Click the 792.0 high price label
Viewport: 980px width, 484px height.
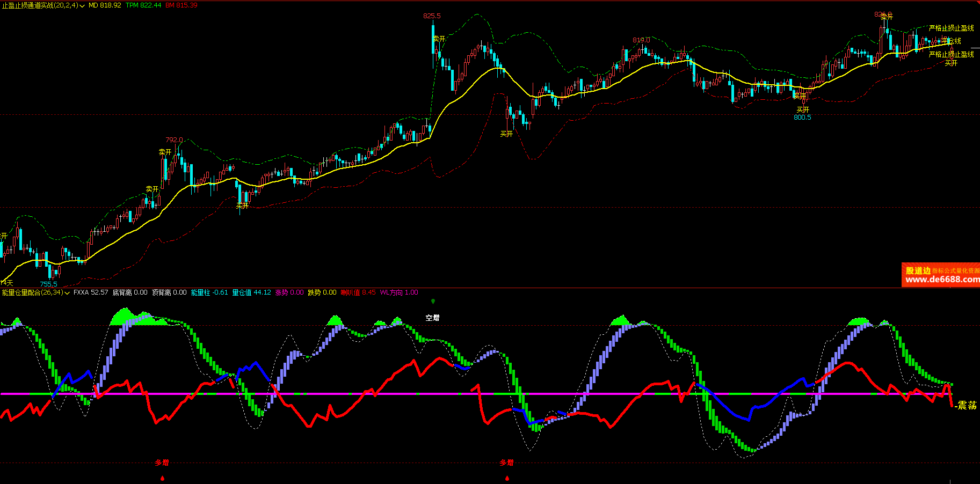(174, 140)
